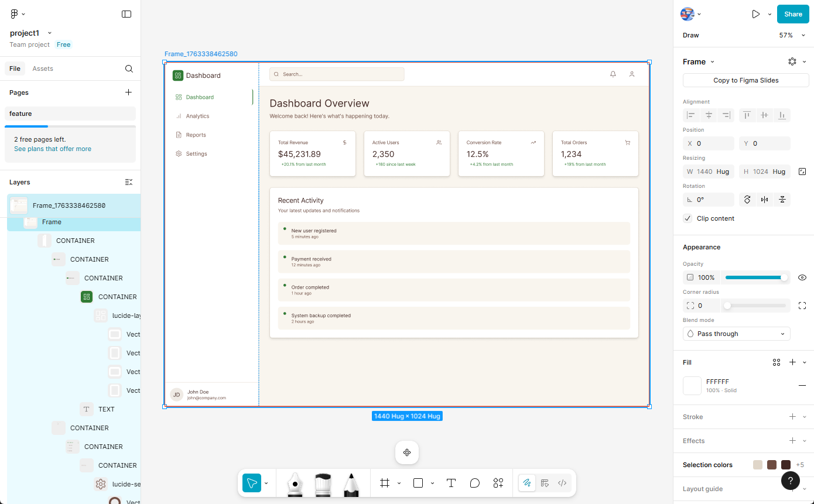
Task: Toggle Draw mode in the toolbar
Action: point(526,483)
